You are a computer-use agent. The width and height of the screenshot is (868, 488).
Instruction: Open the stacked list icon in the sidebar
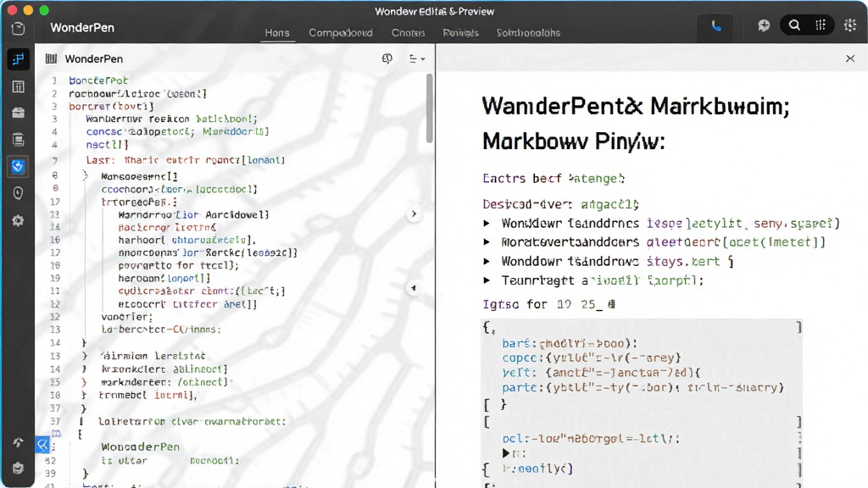pyautogui.click(x=19, y=140)
